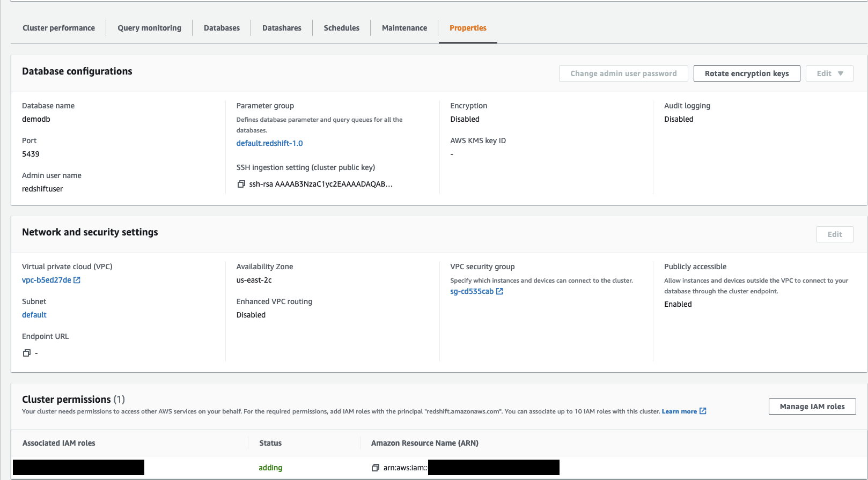The height and width of the screenshot is (480, 868).
Task: Click the Encryption Disabled value
Action: pos(465,119)
